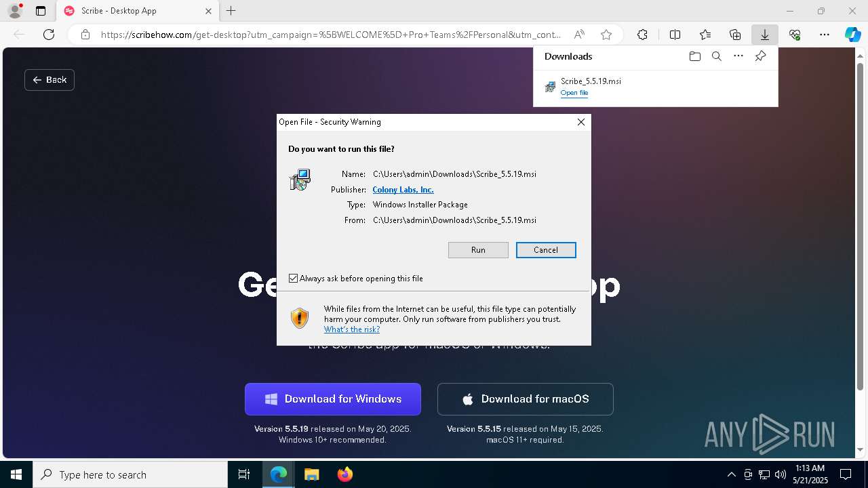Open the Favorites list icon
This screenshot has height=488, width=868.
[705, 35]
